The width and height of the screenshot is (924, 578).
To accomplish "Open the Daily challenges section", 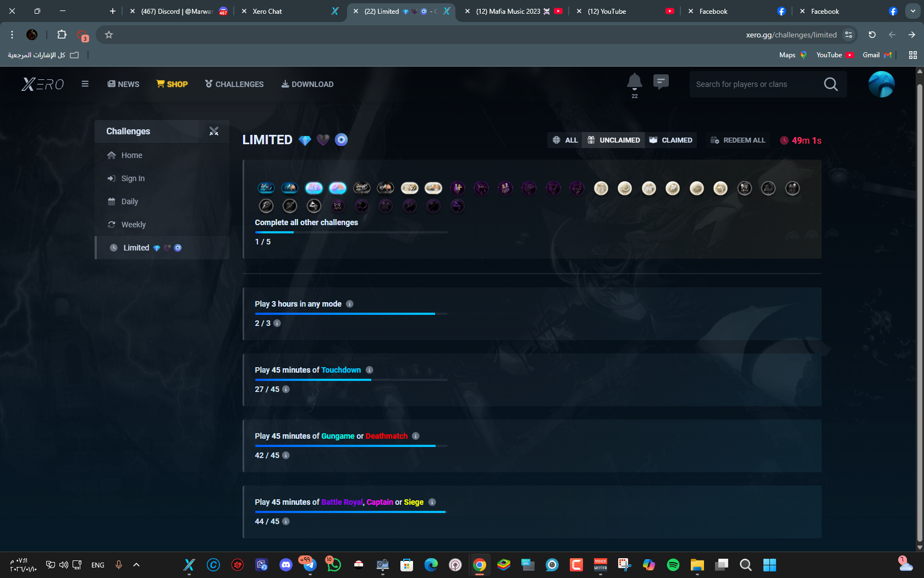I will click(x=130, y=201).
